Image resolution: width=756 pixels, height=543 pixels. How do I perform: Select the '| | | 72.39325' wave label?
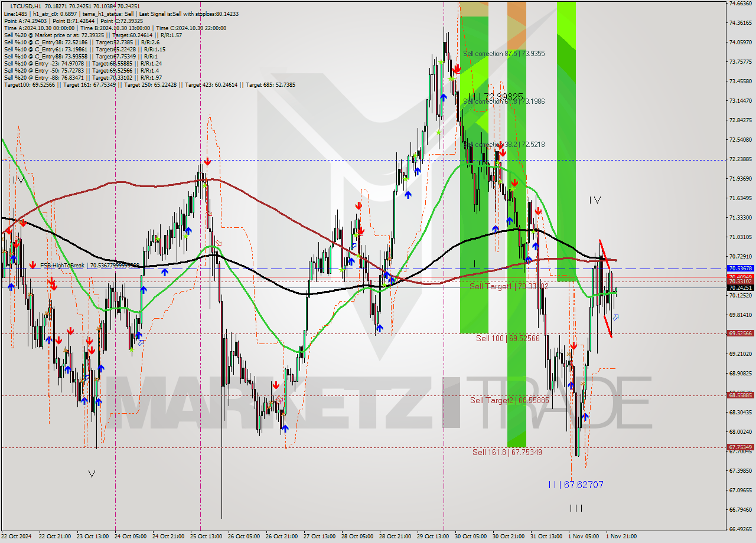(x=495, y=96)
